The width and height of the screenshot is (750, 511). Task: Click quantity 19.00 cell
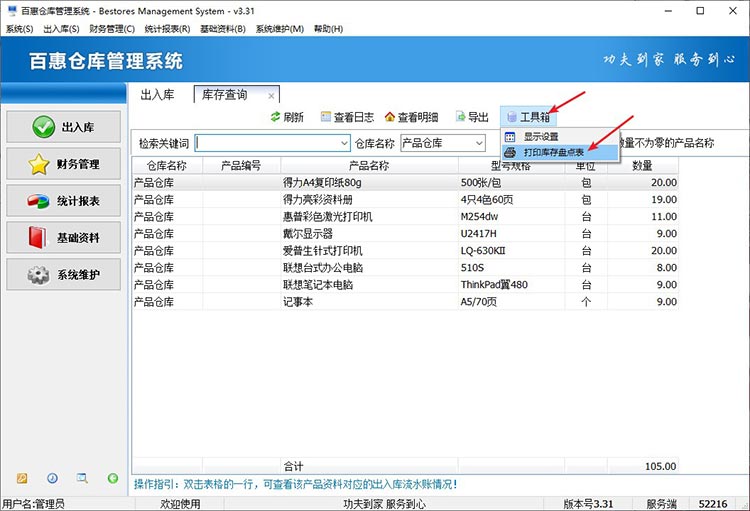643,200
